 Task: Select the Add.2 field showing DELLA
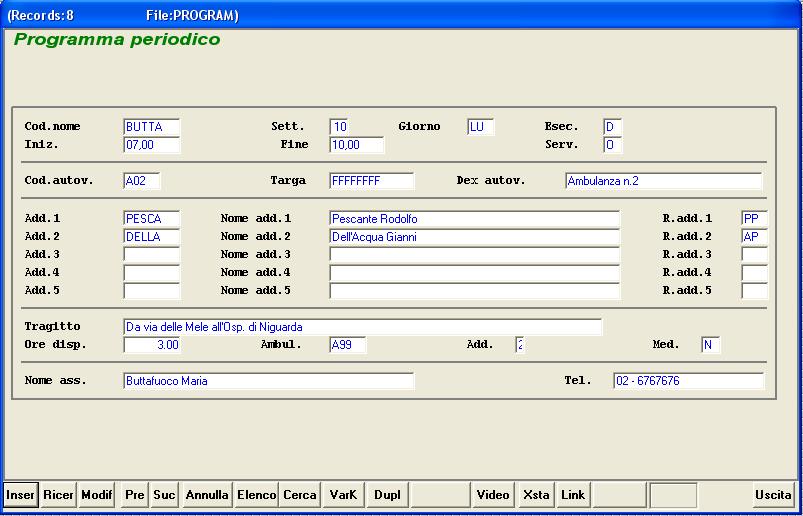pyautogui.click(x=152, y=237)
